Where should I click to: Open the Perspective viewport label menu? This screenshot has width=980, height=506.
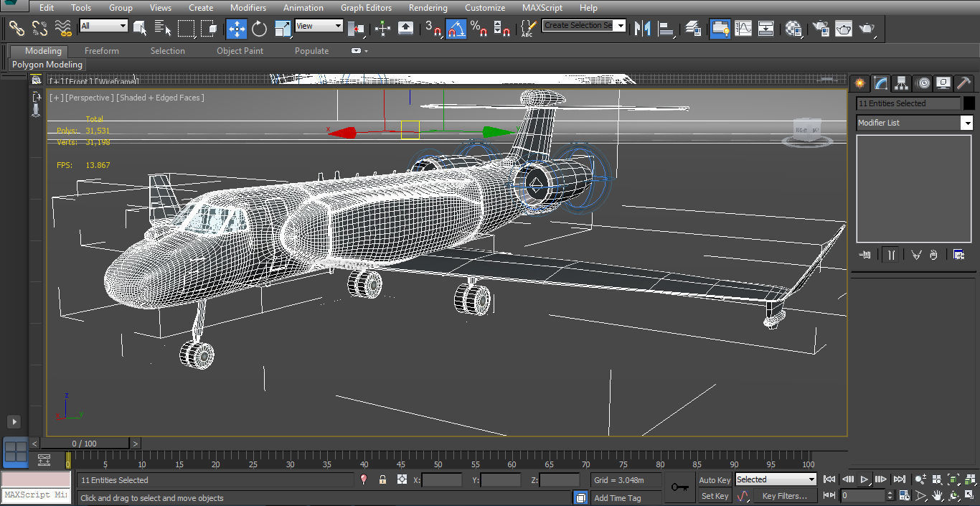pos(88,98)
